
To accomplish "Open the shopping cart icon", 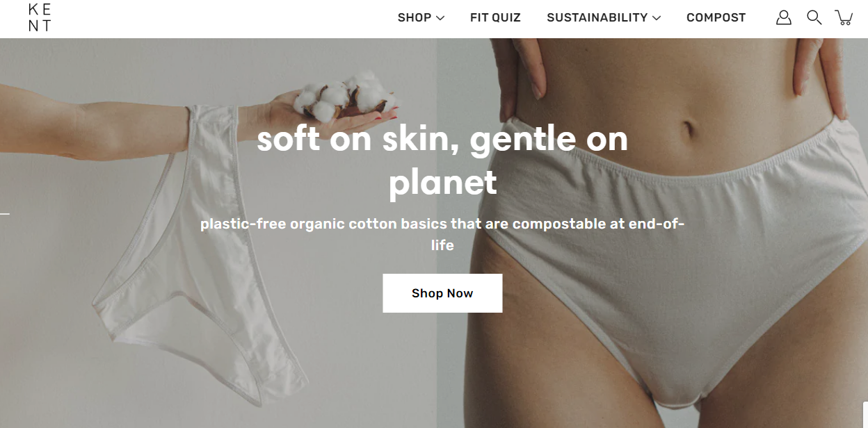I will [844, 17].
